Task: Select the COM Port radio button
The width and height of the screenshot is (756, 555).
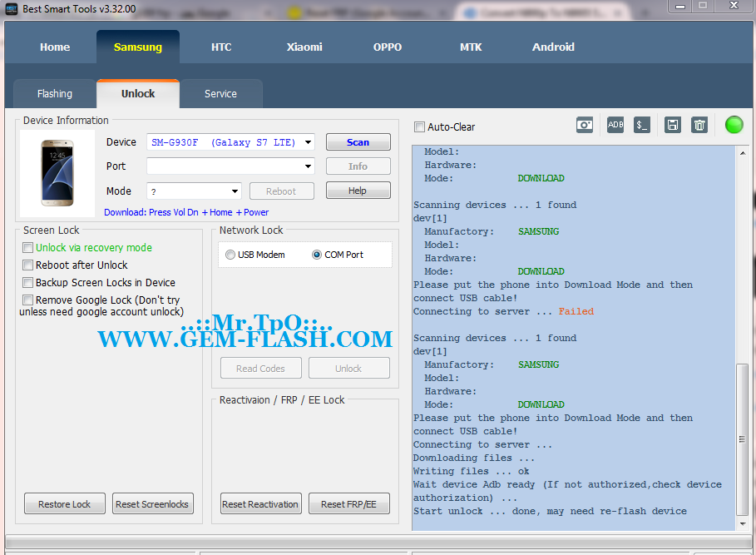Action: pos(316,255)
